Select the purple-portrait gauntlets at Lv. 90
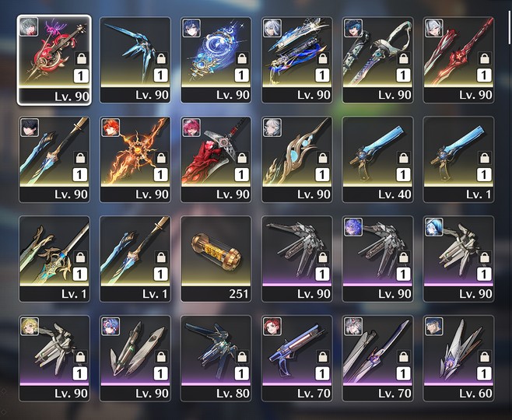 (377, 259)
